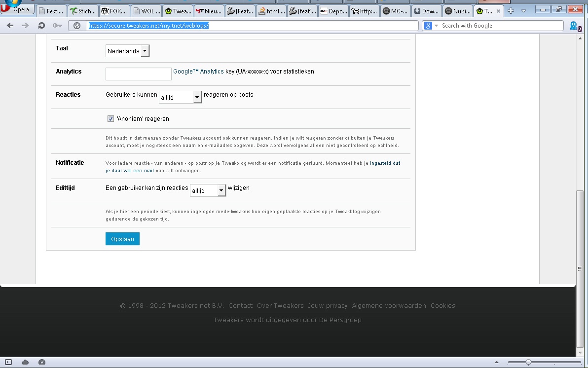This screenshot has height=368, width=588.
Task: Click the password manager key icon
Action: pyautogui.click(x=57, y=26)
